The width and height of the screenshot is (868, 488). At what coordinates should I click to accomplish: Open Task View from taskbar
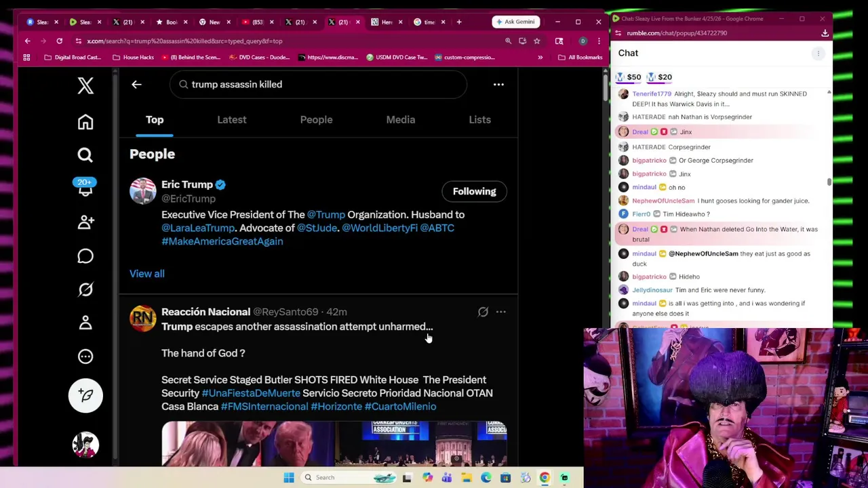click(x=407, y=477)
